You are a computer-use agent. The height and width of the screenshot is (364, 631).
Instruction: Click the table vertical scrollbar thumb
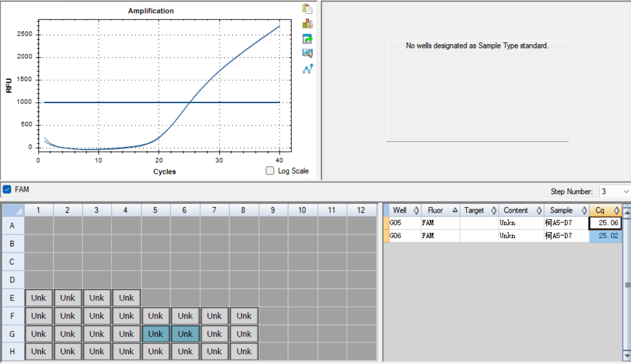click(x=627, y=285)
